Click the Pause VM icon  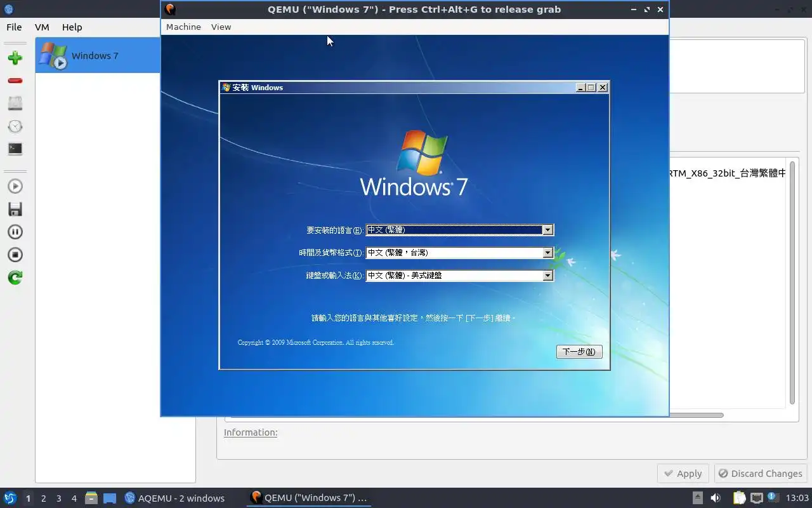point(15,232)
